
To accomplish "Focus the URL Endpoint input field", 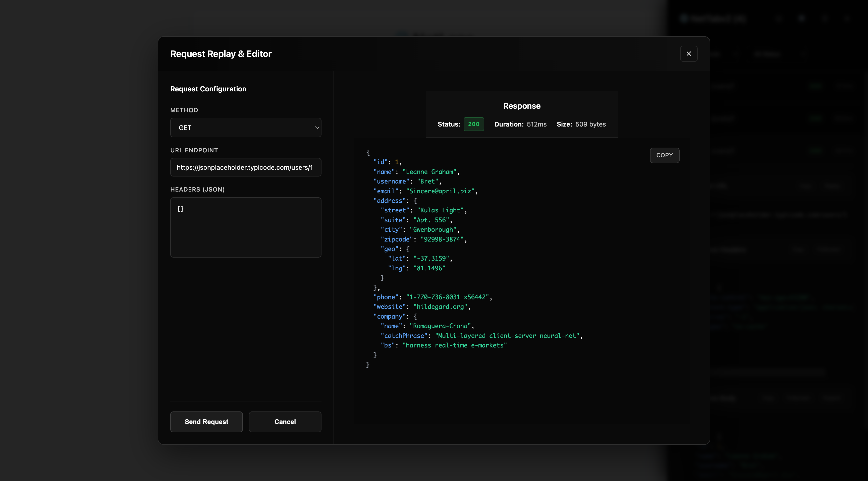I will (x=245, y=167).
